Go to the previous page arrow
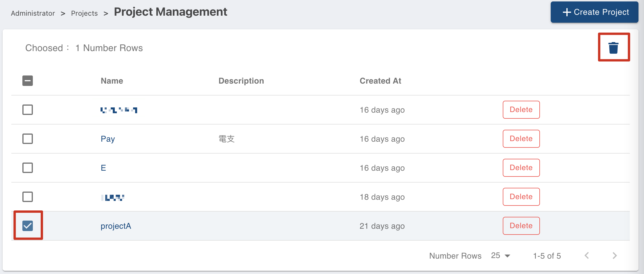This screenshot has width=644, height=274. coord(587,255)
